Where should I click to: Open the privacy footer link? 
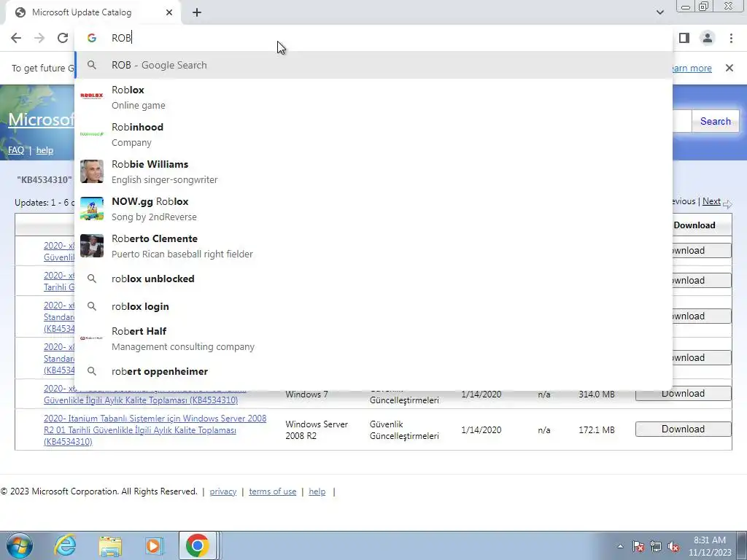point(223,491)
